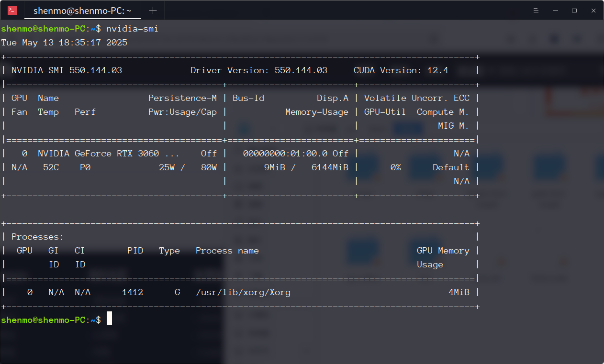Screen dimensions: 604x364
Task: Click the P0 performance state value
Action: coord(85,167)
